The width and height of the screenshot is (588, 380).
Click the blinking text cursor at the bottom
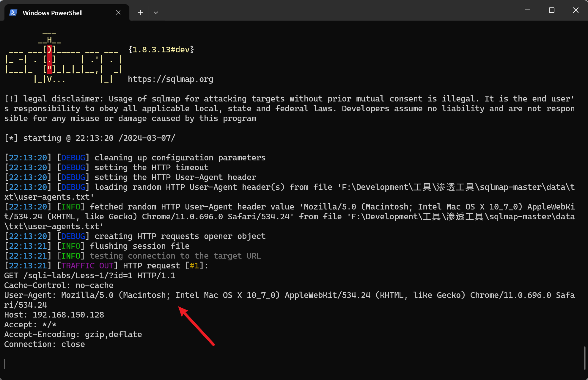4,364
